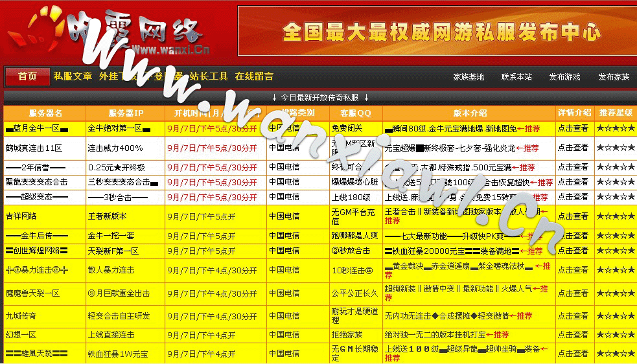Open the 九城传奇 server listing

(21, 316)
